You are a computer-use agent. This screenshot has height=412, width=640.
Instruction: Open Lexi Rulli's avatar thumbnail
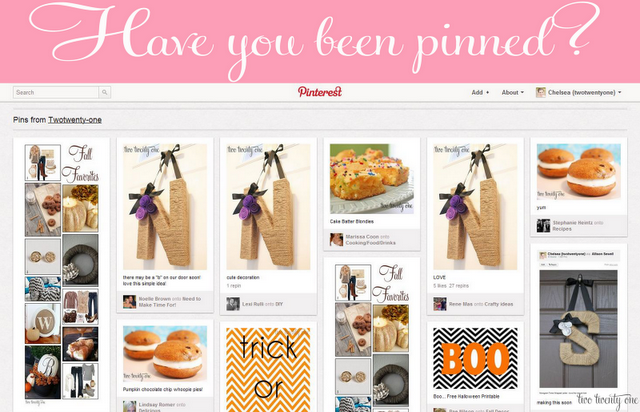(233, 304)
